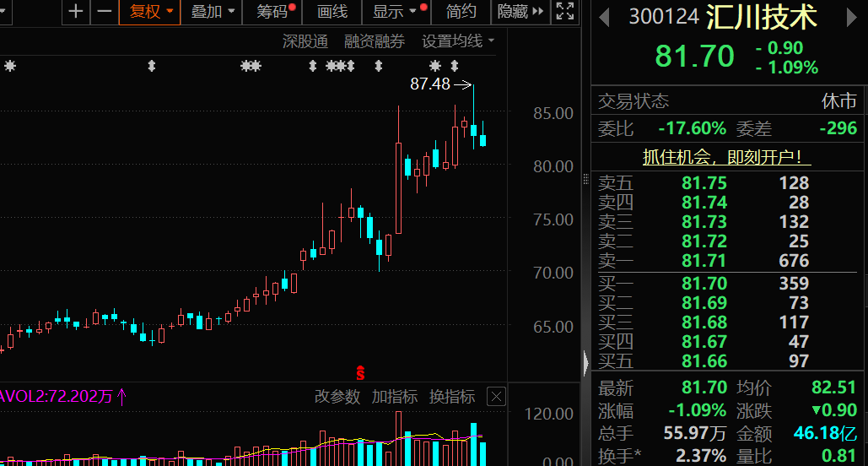Open the 叠加 dropdown menu

tap(212, 12)
